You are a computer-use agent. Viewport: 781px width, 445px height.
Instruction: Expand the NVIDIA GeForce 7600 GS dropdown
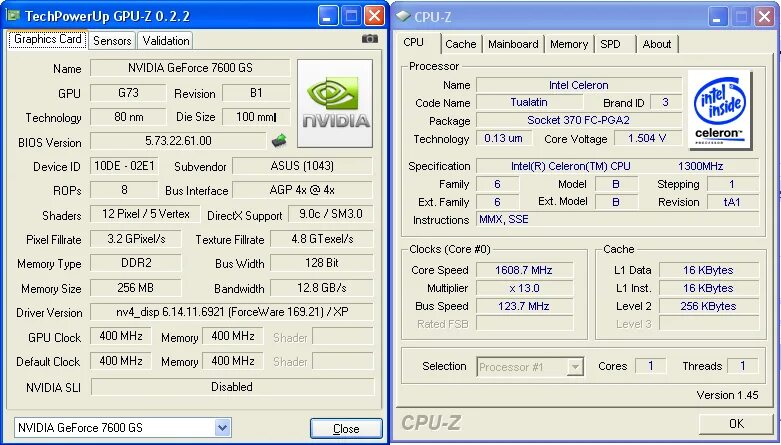[x=222, y=428]
